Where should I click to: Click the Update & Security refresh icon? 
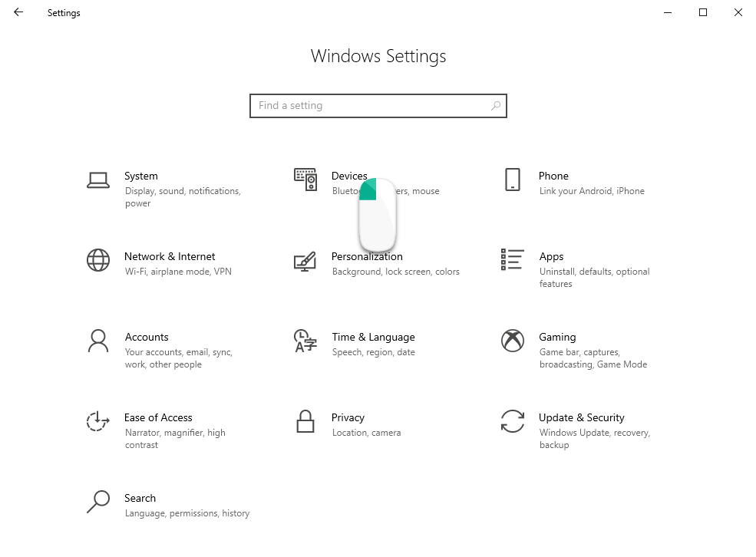[513, 421]
